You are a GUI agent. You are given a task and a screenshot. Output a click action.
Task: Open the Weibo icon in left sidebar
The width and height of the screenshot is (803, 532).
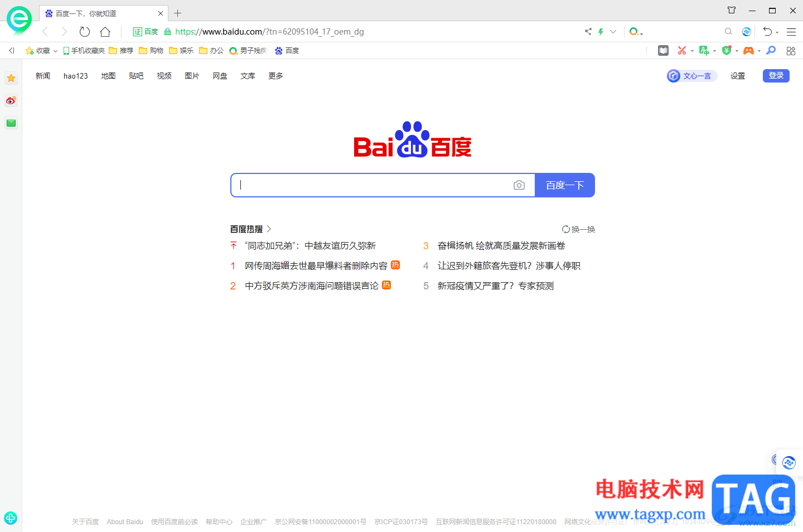pos(11,100)
